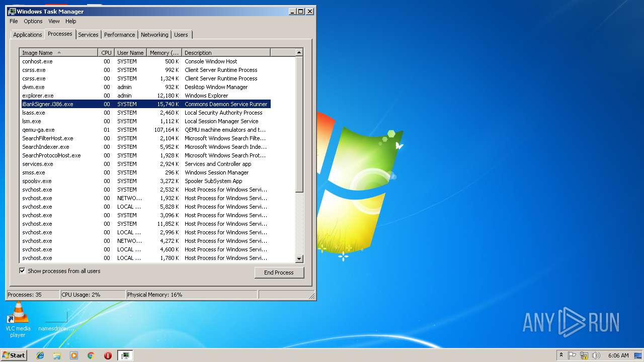
Task: Select the dwm.exe process row
Action: click(x=145, y=87)
